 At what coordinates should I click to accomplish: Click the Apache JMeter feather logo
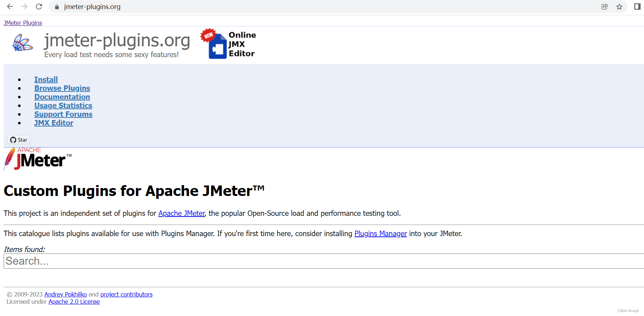(38, 159)
